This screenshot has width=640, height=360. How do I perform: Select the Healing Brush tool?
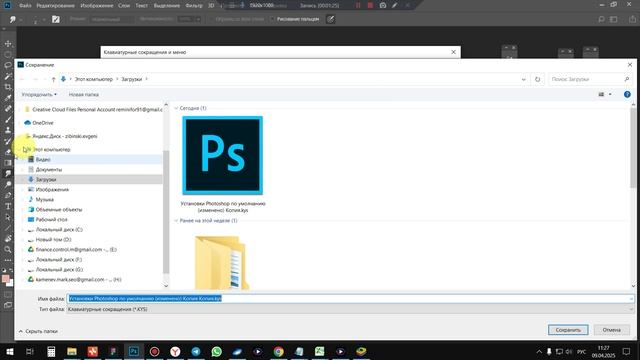(8, 109)
